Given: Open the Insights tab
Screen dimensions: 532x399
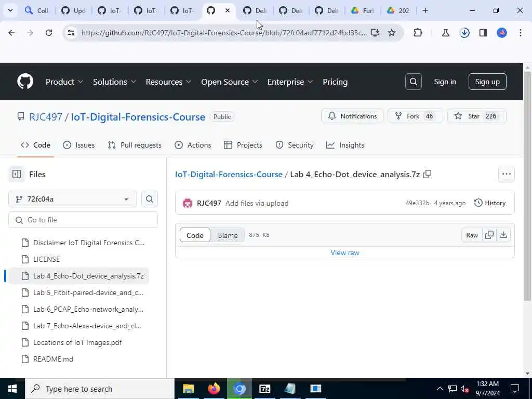Looking at the screenshot, I should 345,145.
